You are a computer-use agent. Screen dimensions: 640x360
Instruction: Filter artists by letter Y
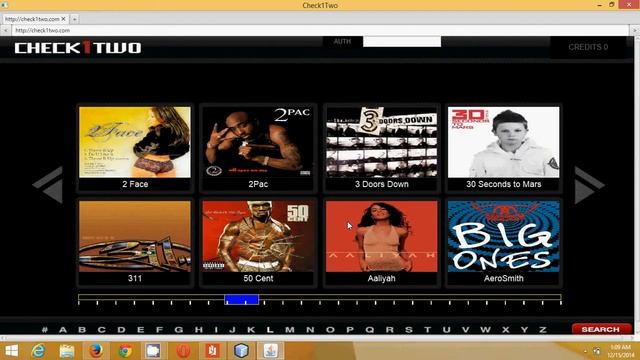pos(524,329)
